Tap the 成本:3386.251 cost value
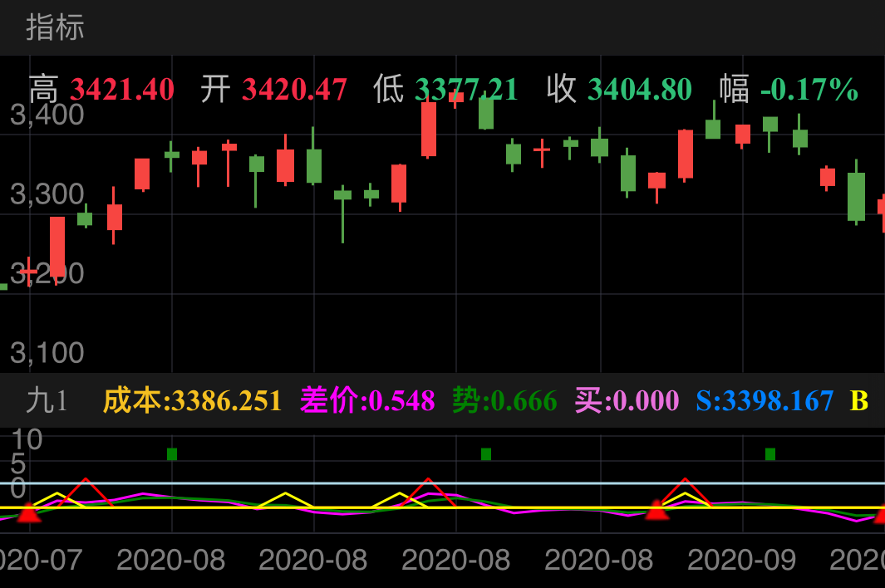This screenshot has height=588, width=885. [192, 401]
